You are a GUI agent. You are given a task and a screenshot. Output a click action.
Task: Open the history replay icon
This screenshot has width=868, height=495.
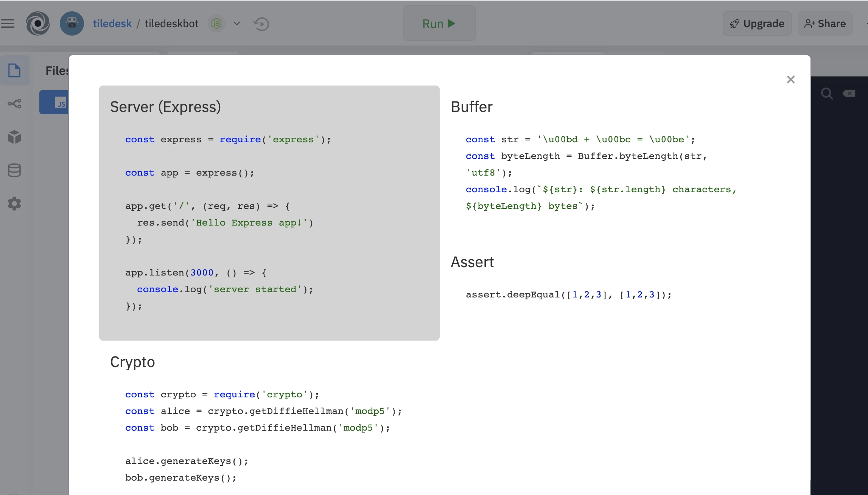(261, 24)
